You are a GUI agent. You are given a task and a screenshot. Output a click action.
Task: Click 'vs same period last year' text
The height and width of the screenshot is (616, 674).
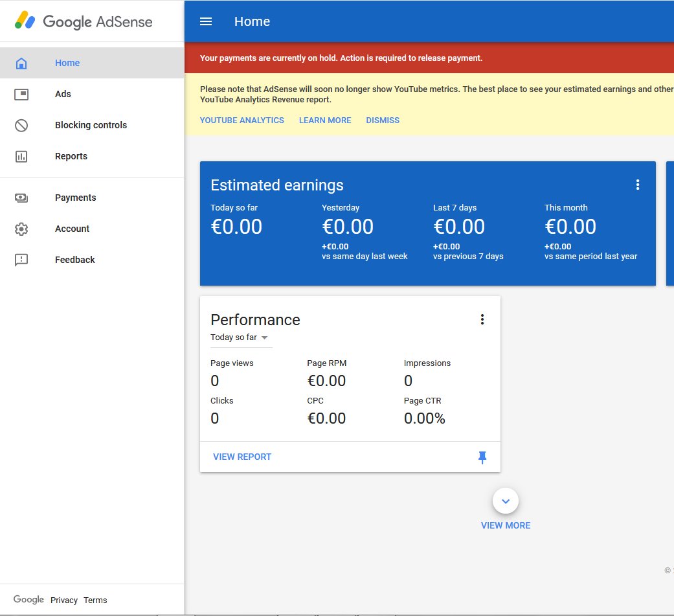tap(590, 256)
